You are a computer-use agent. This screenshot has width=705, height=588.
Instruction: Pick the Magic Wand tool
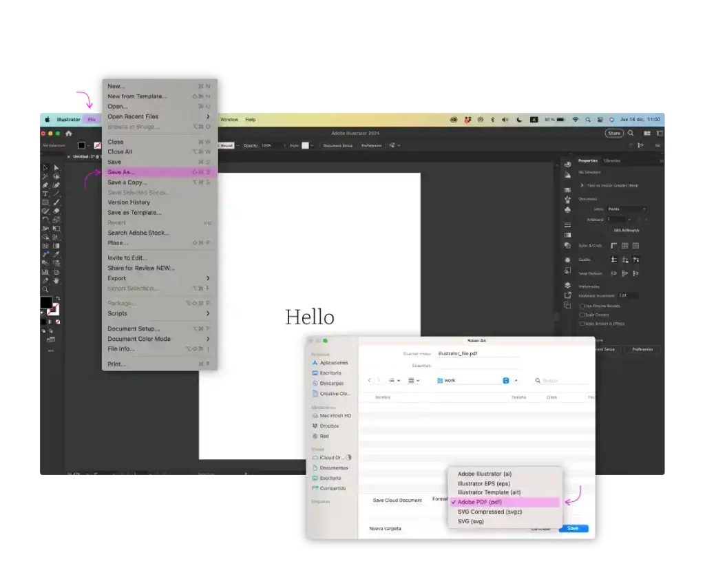click(45, 176)
